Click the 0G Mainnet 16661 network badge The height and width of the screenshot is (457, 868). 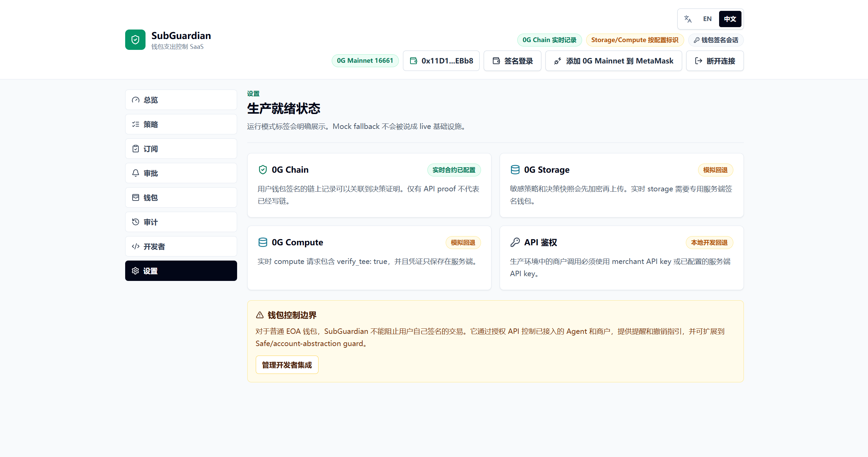365,61
